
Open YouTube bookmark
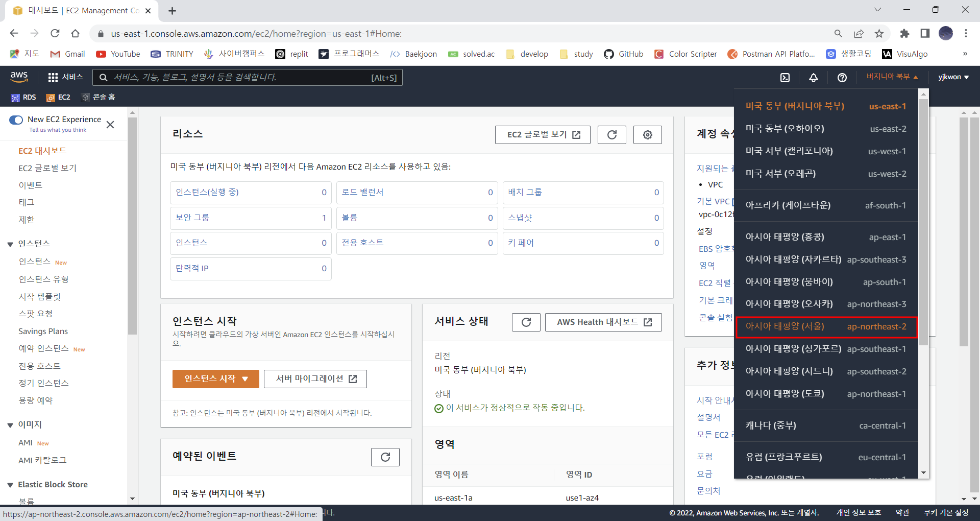tap(118, 54)
